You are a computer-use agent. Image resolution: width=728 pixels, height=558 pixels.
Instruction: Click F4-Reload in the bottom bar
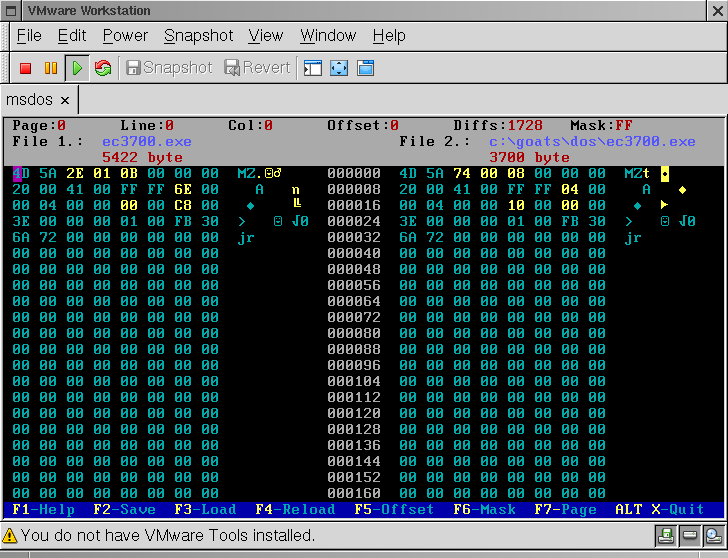[x=295, y=509]
